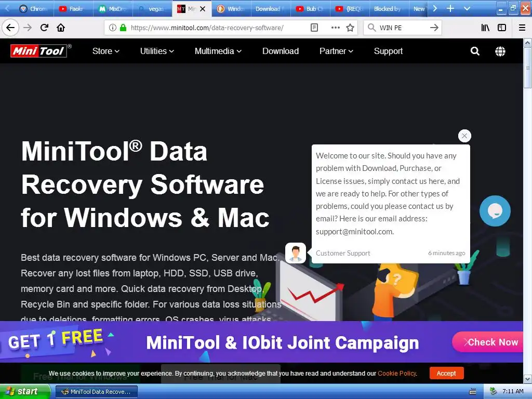Image resolution: width=532 pixels, height=399 pixels.
Task: Click the page scrollbar thumb
Action: 527,68
